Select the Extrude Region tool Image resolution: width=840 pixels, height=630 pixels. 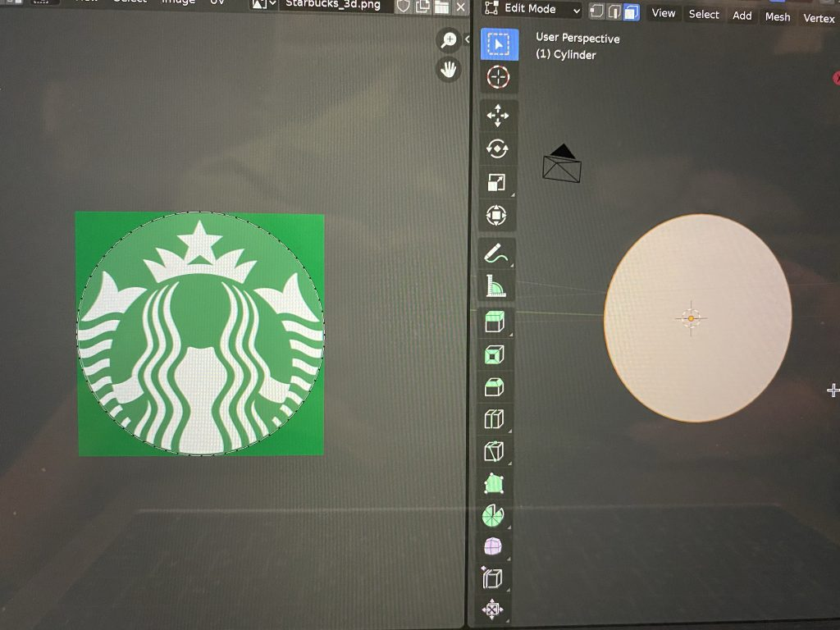(495, 322)
